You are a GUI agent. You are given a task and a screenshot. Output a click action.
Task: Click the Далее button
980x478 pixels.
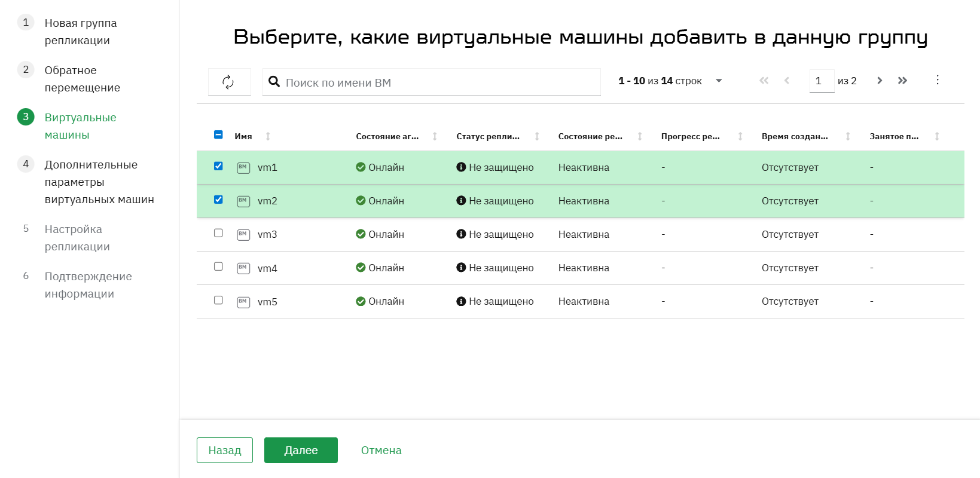(301, 450)
